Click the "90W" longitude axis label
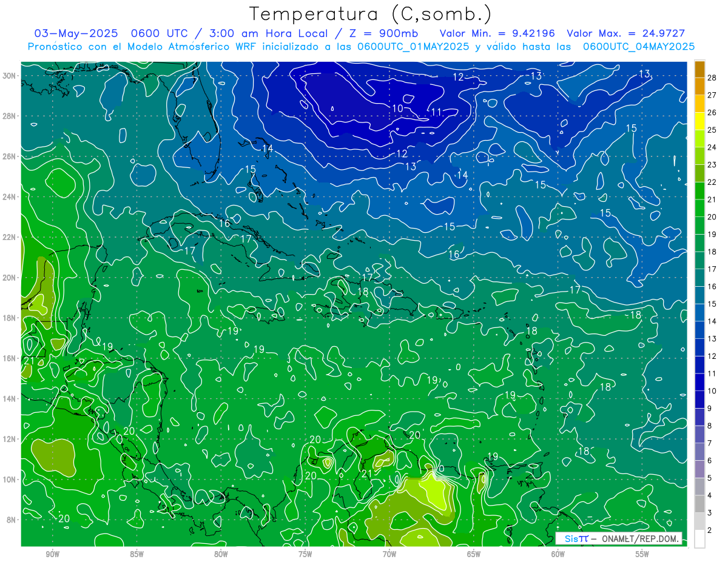The width and height of the screenshot is (728, 562). coord(52,554)
